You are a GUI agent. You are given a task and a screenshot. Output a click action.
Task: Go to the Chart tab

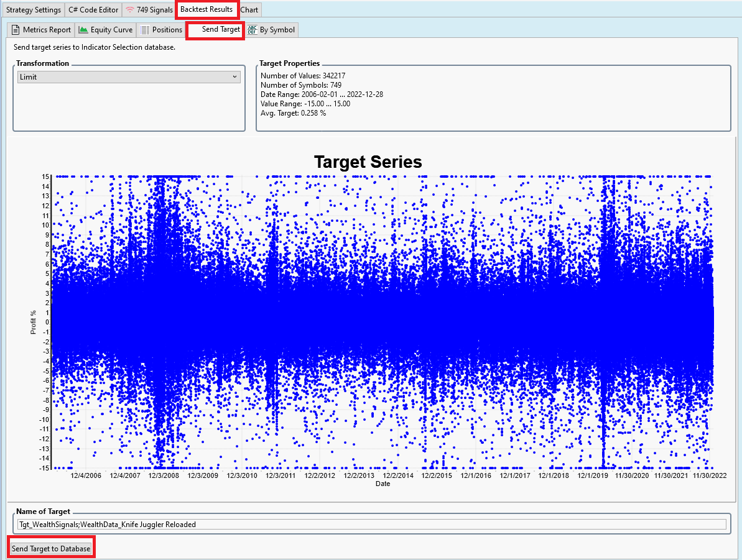point(249,10)
